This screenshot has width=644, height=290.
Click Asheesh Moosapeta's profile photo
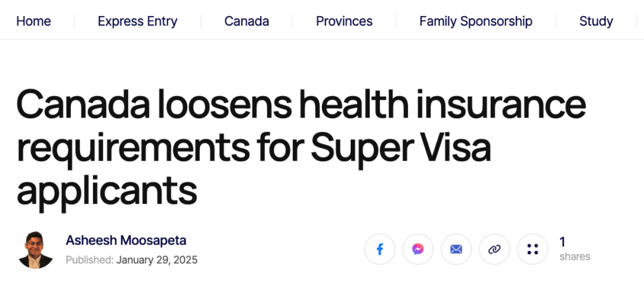[35, 250]
